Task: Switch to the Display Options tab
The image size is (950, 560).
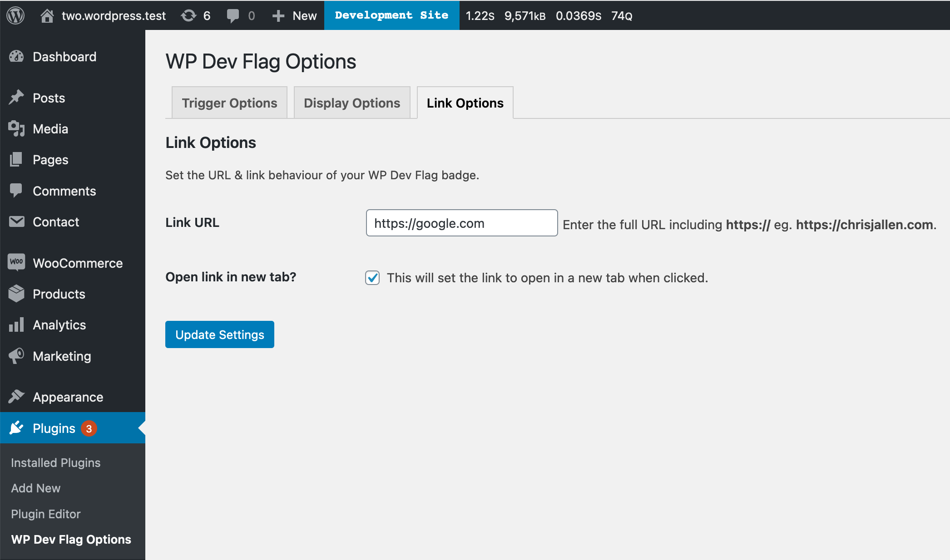Action: 352,103
